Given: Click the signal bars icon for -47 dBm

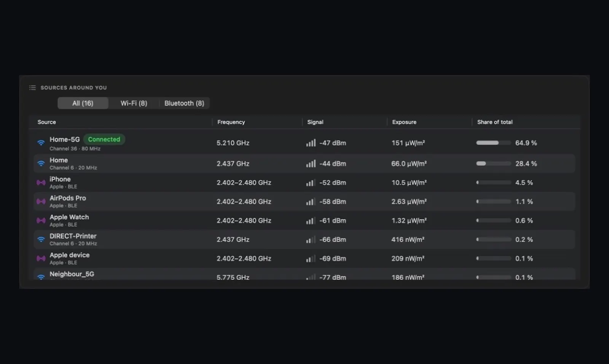Looking at the screenshot, I should pos(311,143).
